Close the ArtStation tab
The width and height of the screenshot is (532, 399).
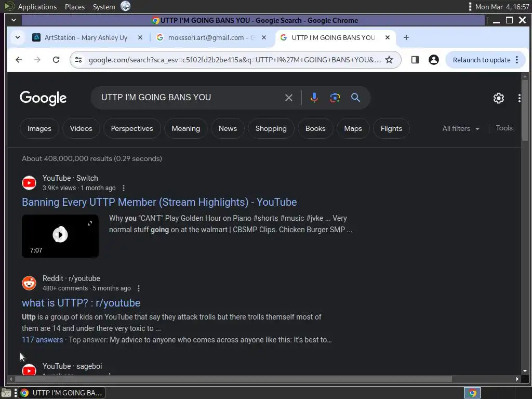click(x=140, y=37)
